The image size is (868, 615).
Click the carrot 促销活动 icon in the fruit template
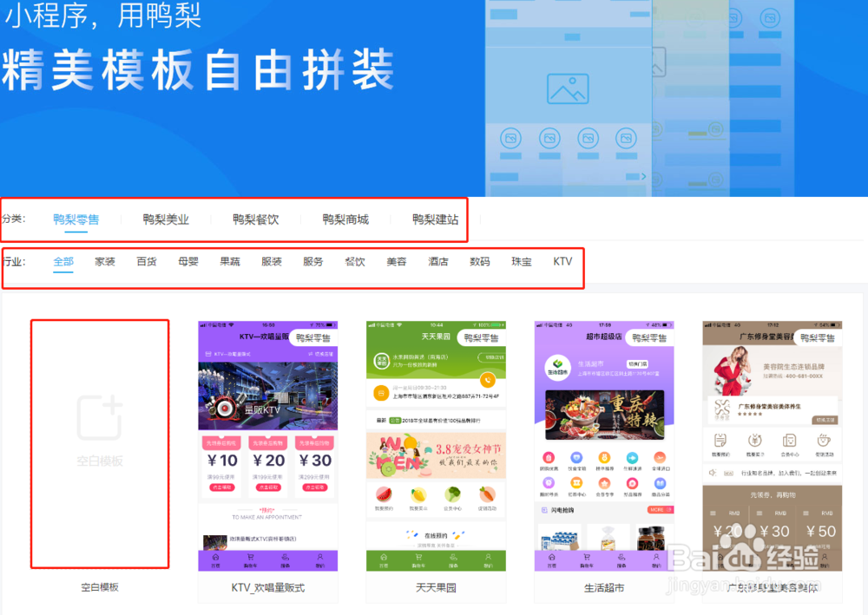coord(488,494)
